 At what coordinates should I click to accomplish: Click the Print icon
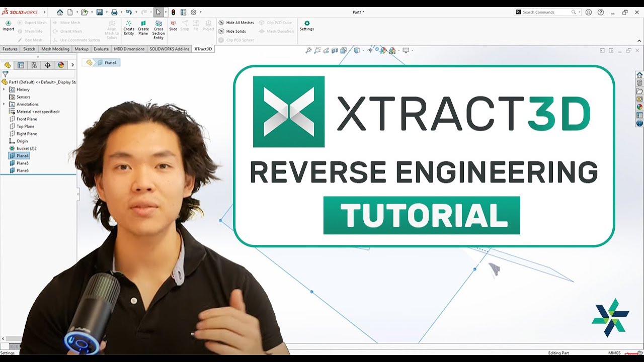coord(114,12)
